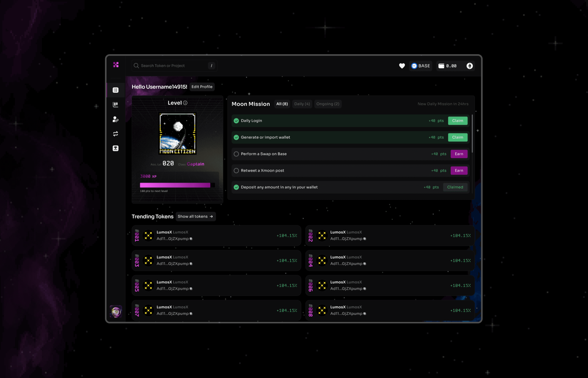Click the slash shortcut key badge

click(x=211, y=66)
